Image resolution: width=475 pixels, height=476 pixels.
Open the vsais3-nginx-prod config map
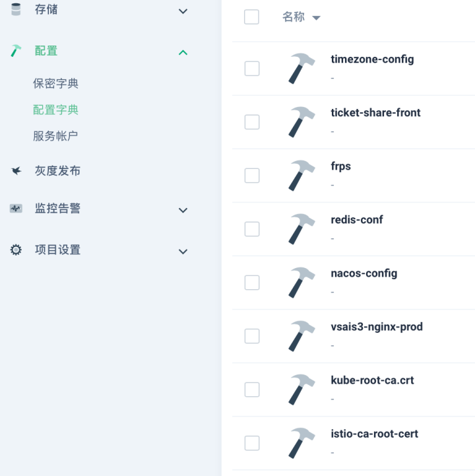pyautogui.click(x=376, y=327)
